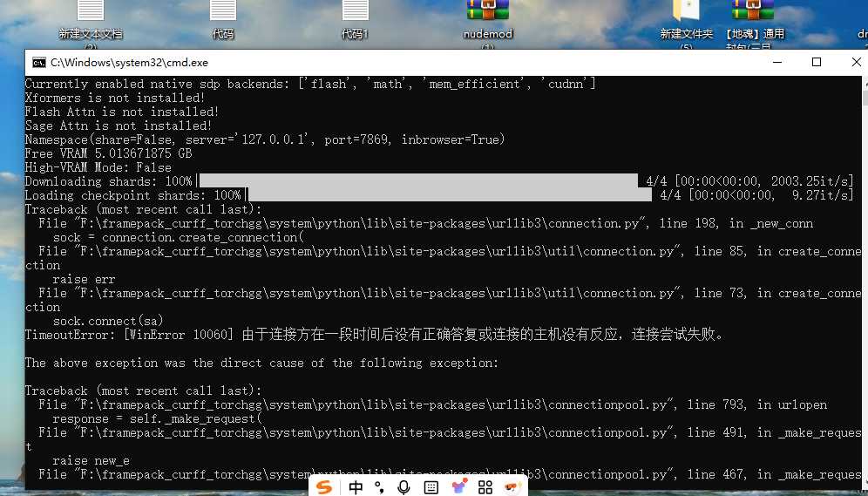Screen dimensions: 868x496
Task: Open the soft keyboard from IME bar
Action: pos(430,486)
